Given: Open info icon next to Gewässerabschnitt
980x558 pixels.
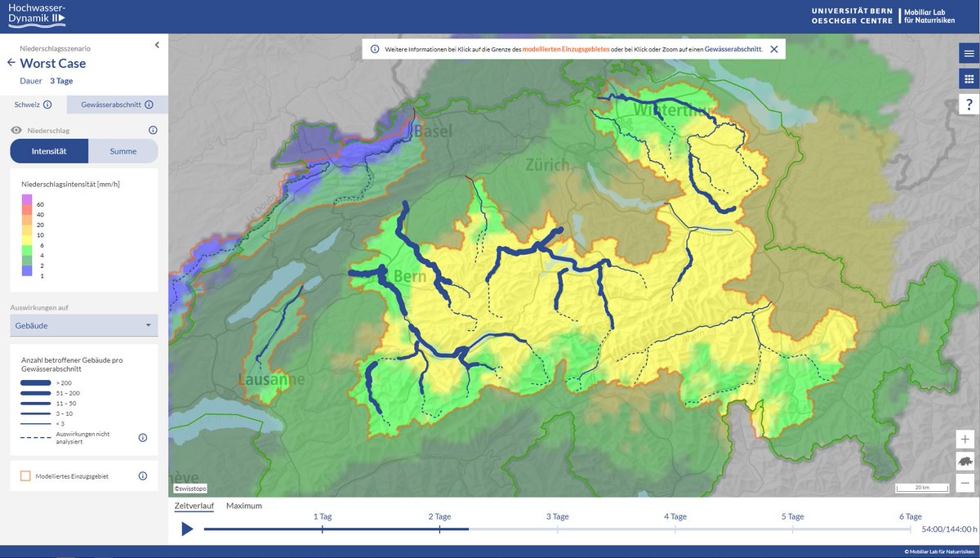Looking at the screenshot, I should [x=149, y=105].
